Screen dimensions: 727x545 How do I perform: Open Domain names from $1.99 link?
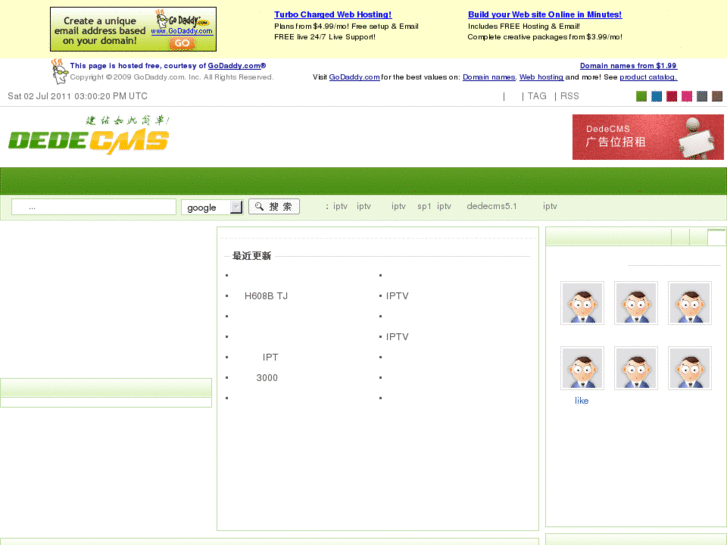(628, 66)
